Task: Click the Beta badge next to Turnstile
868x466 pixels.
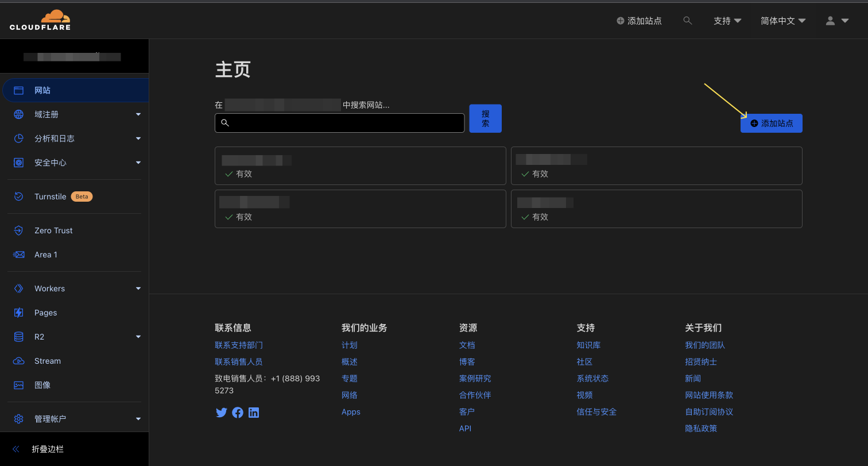Action: (82, 197)
